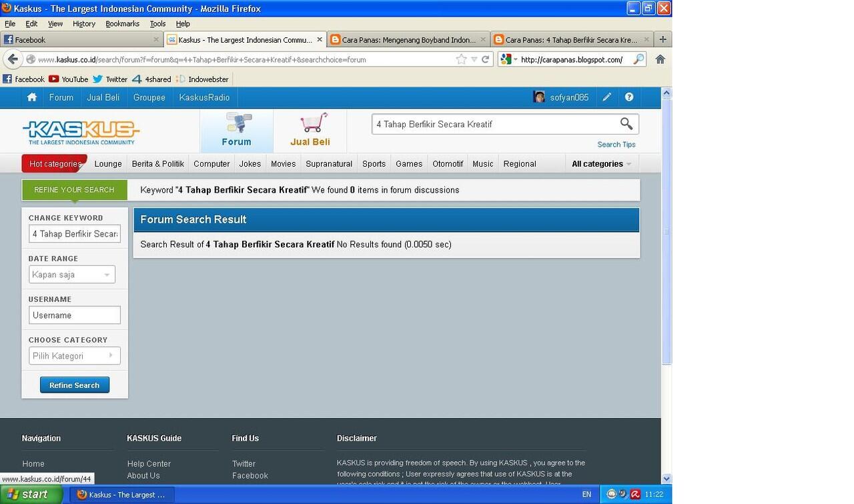This screenshot has width=854, height=504.
Task: Click the site identity icon in address bar
Action: coord(31,59)
